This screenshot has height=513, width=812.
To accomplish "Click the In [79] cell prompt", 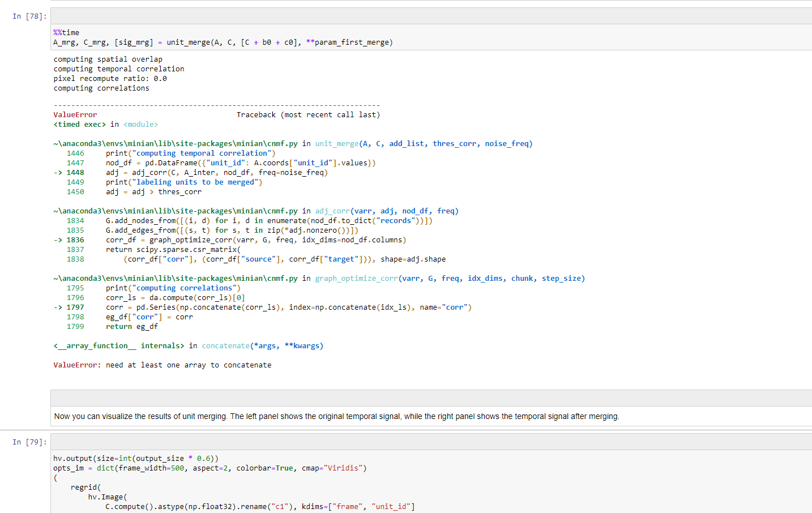I will click(28, 442).
